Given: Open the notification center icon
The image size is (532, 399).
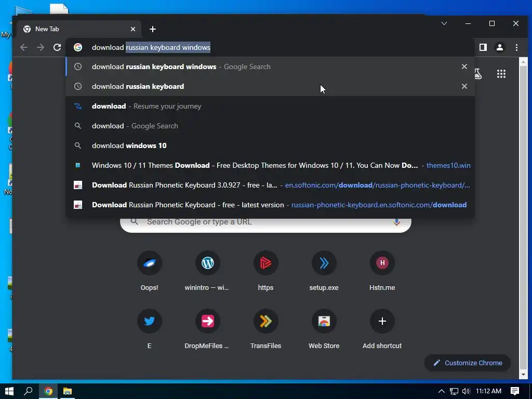Looking at the screenshot, I should point(515,391).
